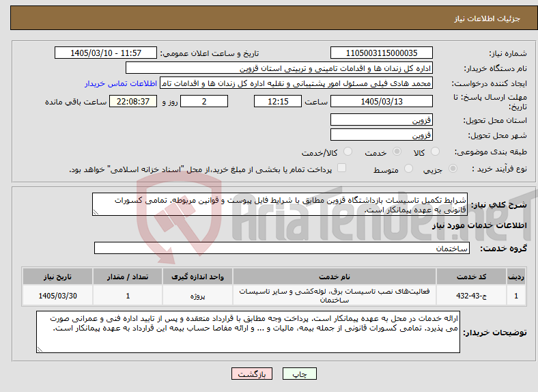Click the row number cell of service row 1
538x392 pixels.
tap(516, 295)
